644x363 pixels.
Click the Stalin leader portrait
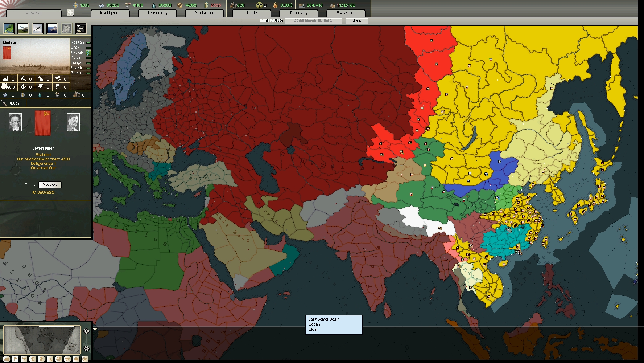coord(73,122)
